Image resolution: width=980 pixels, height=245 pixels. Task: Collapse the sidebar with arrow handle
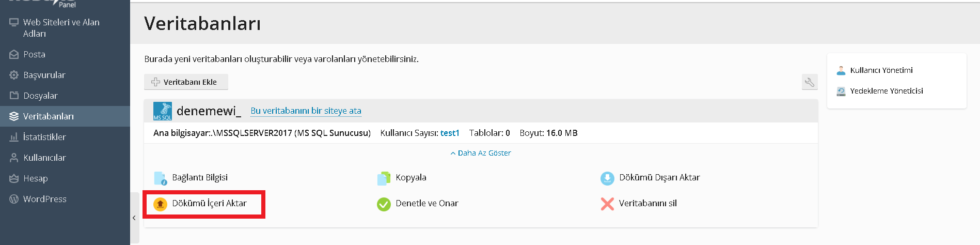click(x=134, y=218)
